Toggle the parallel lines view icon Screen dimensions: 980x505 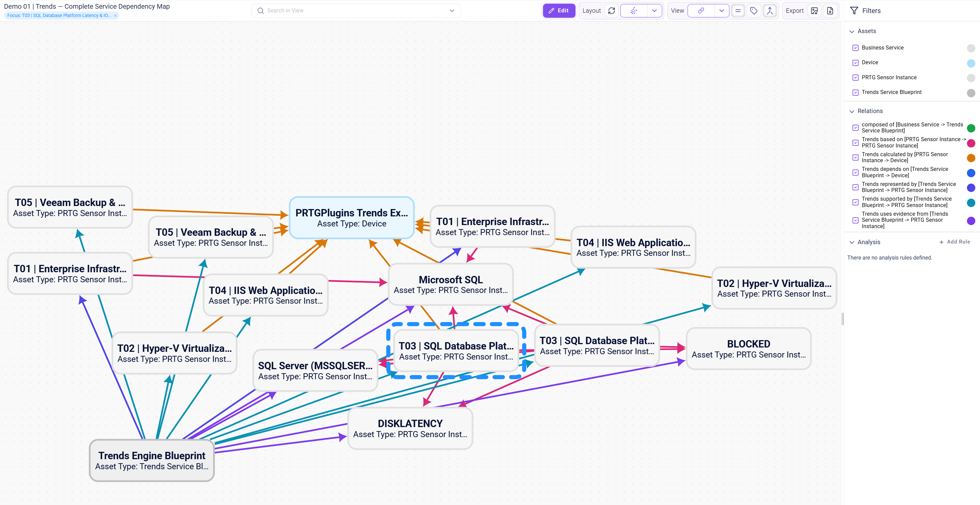pos(738,11)
